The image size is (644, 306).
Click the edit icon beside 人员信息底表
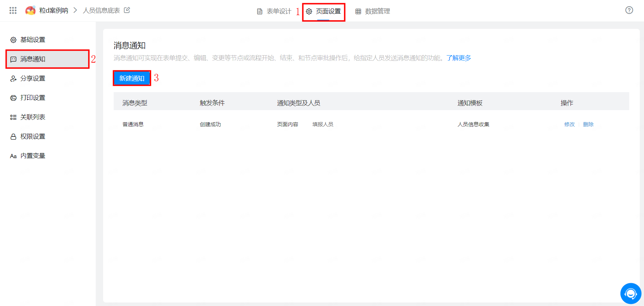pos(127,10)
